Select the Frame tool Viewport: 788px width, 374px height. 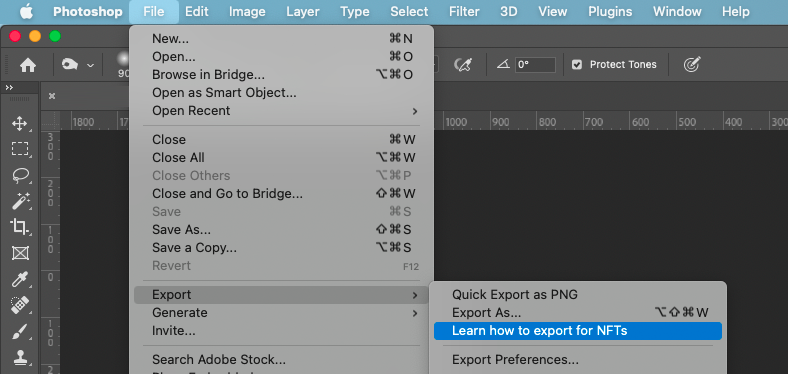tap(20, 252)
